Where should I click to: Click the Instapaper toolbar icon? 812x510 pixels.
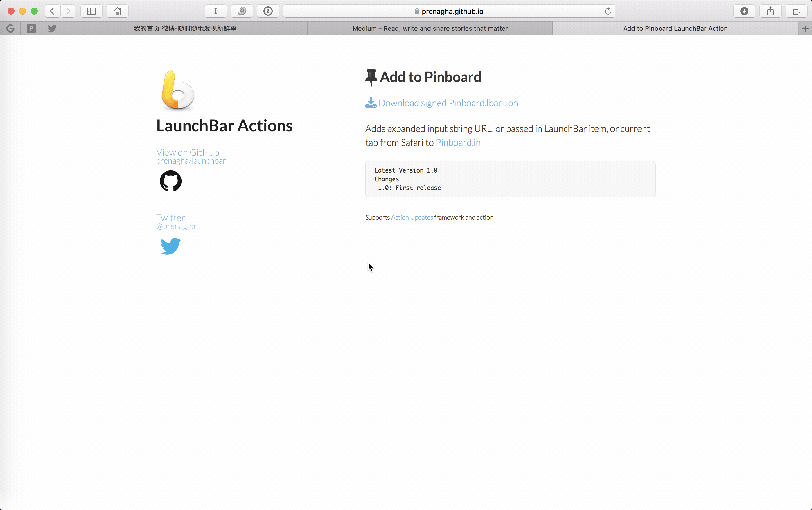coord(216,11)
